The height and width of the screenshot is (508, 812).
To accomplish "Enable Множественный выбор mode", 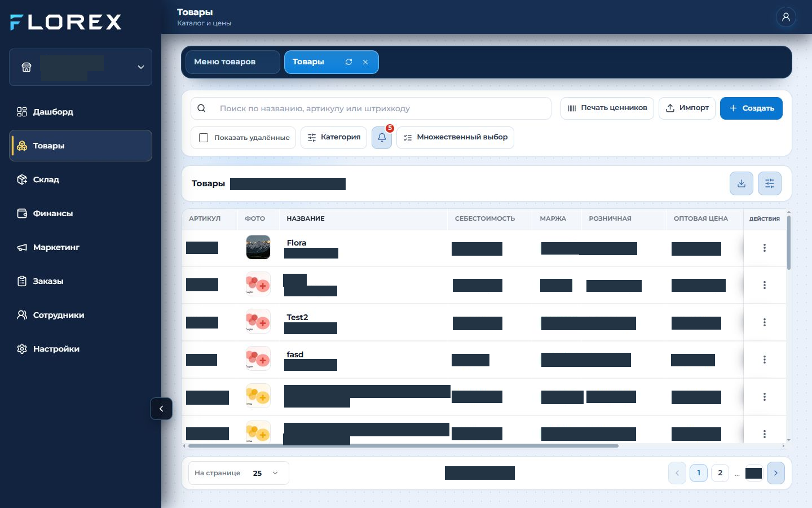I will pyautogui.click(x=455, y=138).
